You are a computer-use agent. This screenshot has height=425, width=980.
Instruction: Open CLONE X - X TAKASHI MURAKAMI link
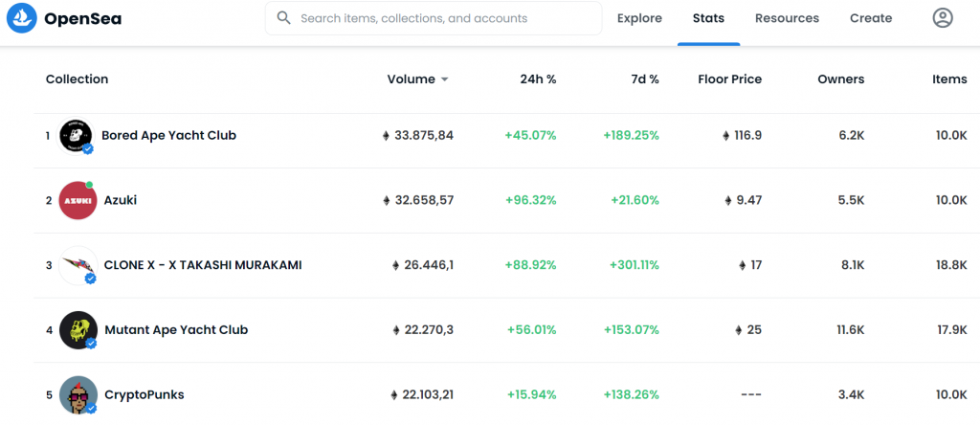(x=203, y=266)
